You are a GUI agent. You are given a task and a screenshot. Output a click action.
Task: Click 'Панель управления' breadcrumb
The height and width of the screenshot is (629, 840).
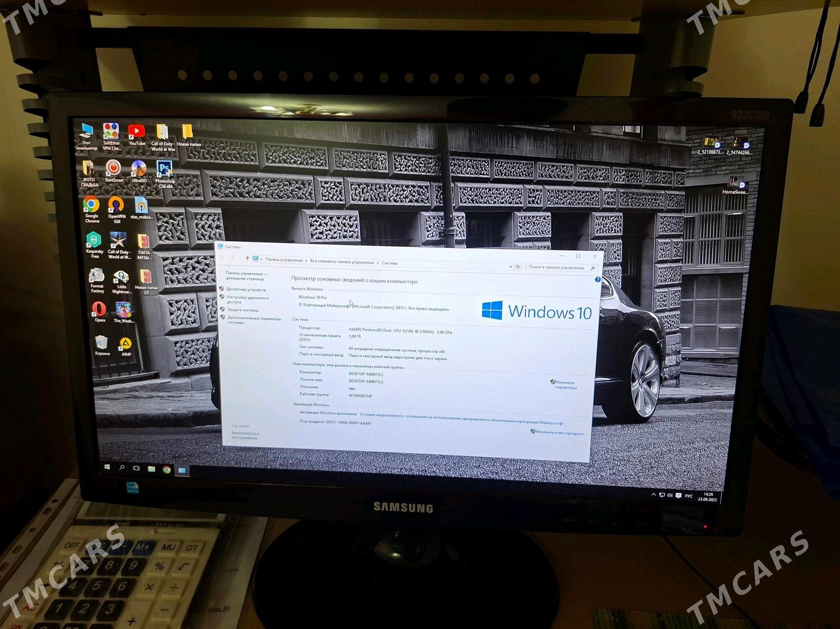(x=284, y=260)
